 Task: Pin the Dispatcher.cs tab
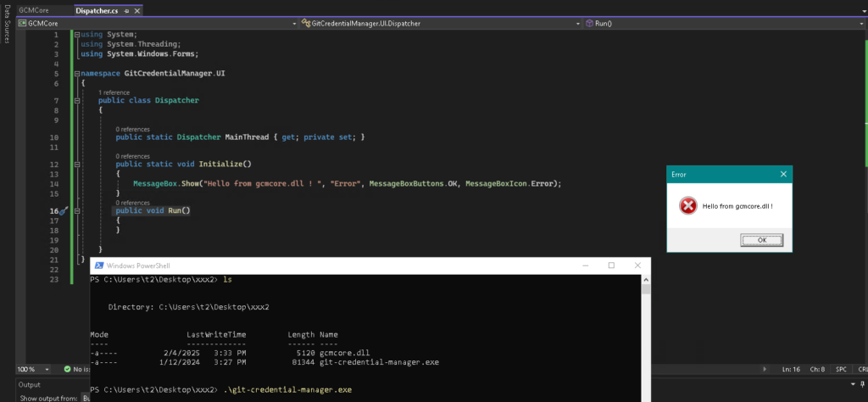point(125,10)
